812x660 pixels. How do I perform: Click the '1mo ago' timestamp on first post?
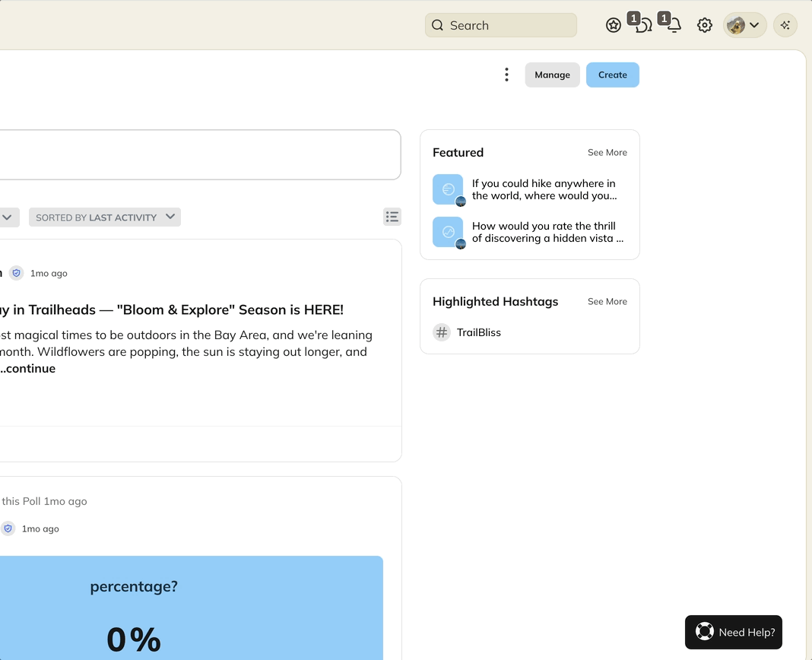(49, 273)
